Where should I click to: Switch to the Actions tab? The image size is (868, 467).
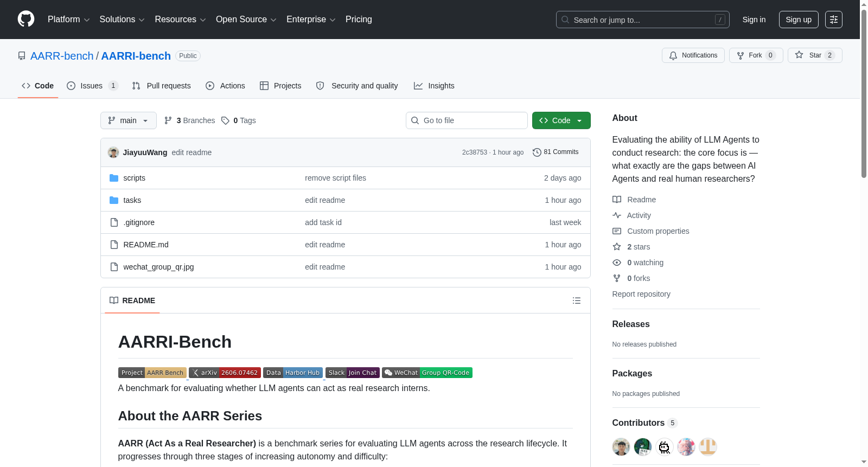point(226,86)
